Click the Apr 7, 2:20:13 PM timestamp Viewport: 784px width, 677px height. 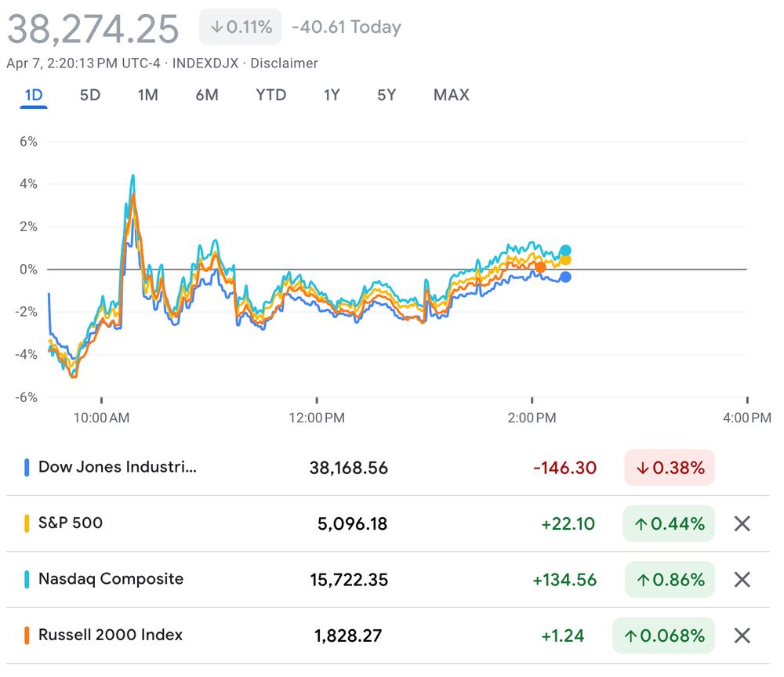[x=84, y=63]
